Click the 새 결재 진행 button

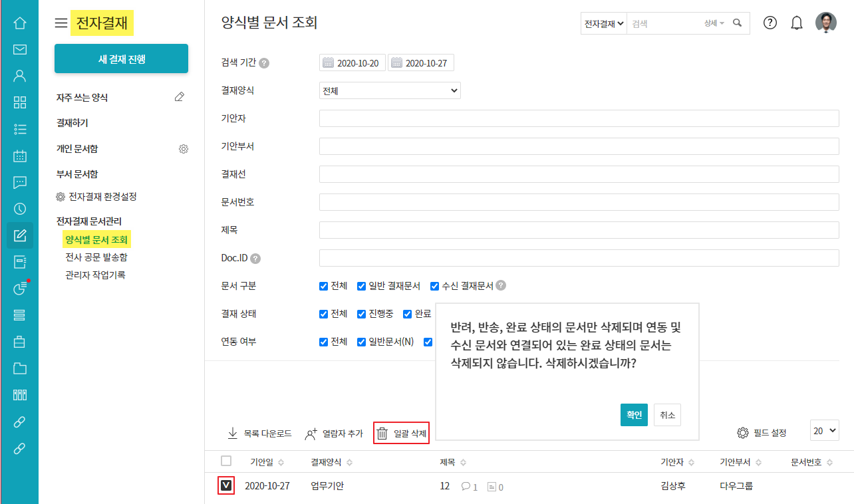121,59
